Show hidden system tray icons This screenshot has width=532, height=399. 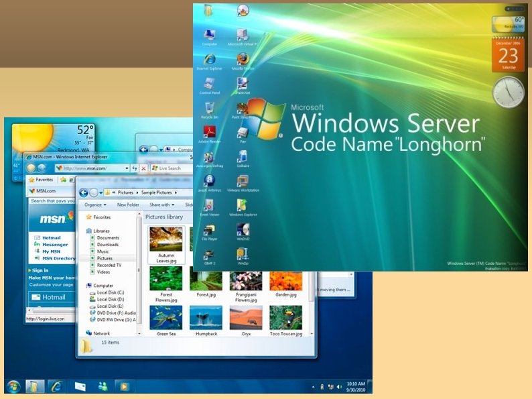[313, 387]
